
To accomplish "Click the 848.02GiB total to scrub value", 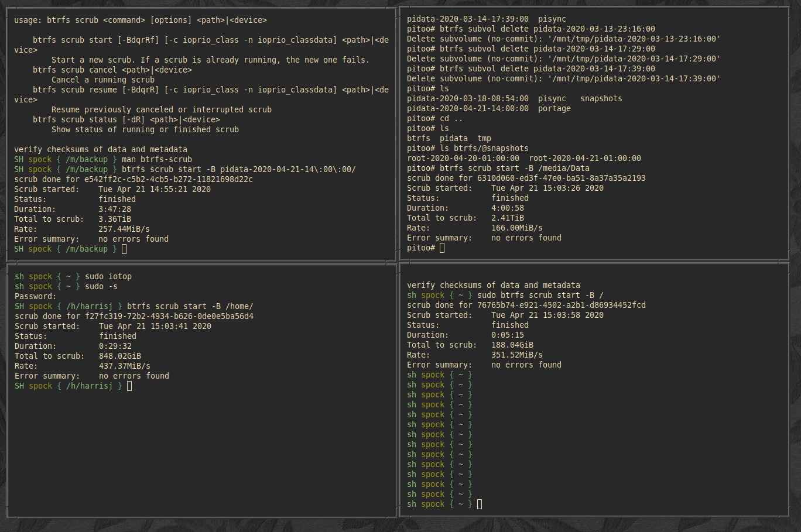I will click(x=120, y=356).
